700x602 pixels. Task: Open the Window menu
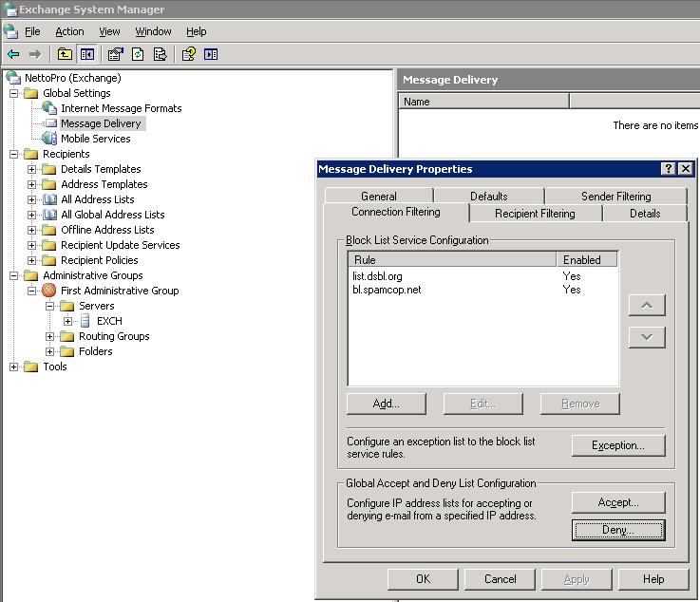click(153, 31)
